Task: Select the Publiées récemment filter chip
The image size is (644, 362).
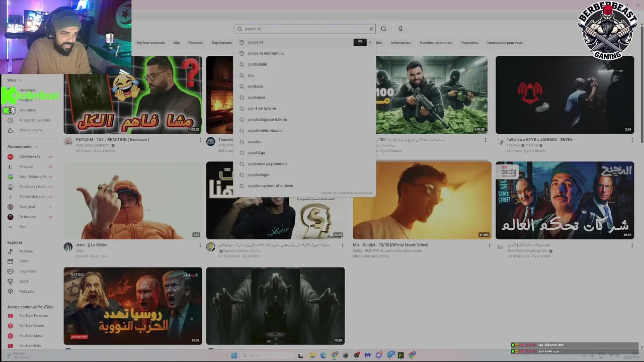Action: [436, 43]
